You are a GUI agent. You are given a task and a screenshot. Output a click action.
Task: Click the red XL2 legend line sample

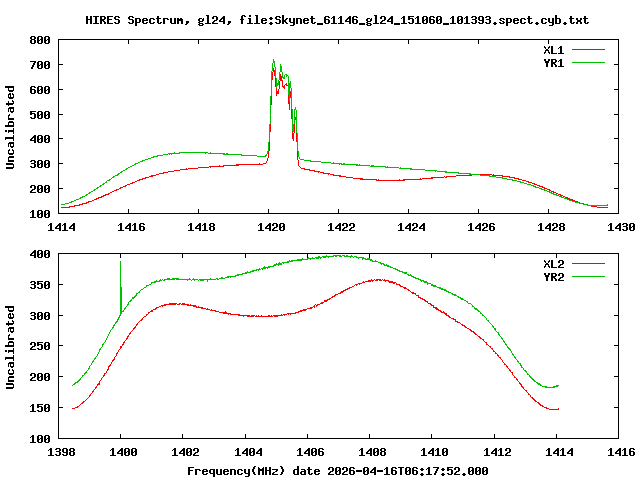588,264
